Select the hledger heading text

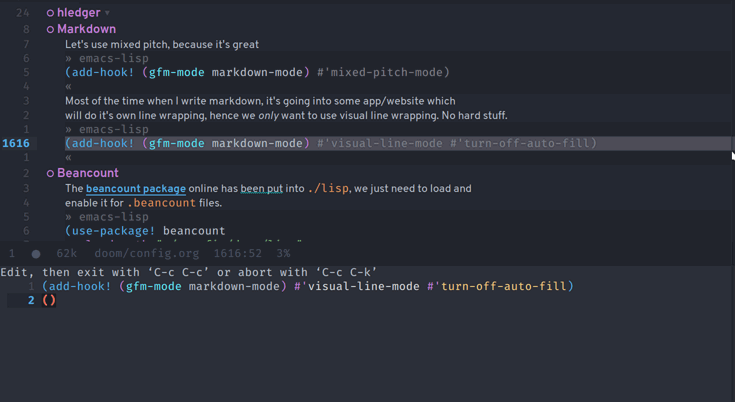(x=79, y=13)
